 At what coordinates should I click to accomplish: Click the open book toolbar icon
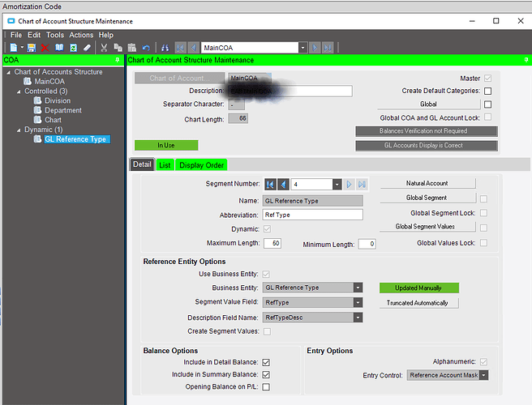point(59,48)
